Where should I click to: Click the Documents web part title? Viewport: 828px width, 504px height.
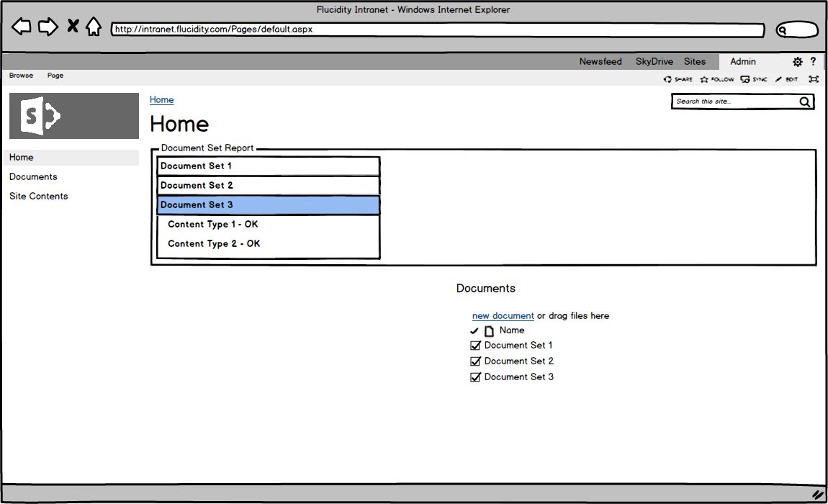[x=486, y=289]
